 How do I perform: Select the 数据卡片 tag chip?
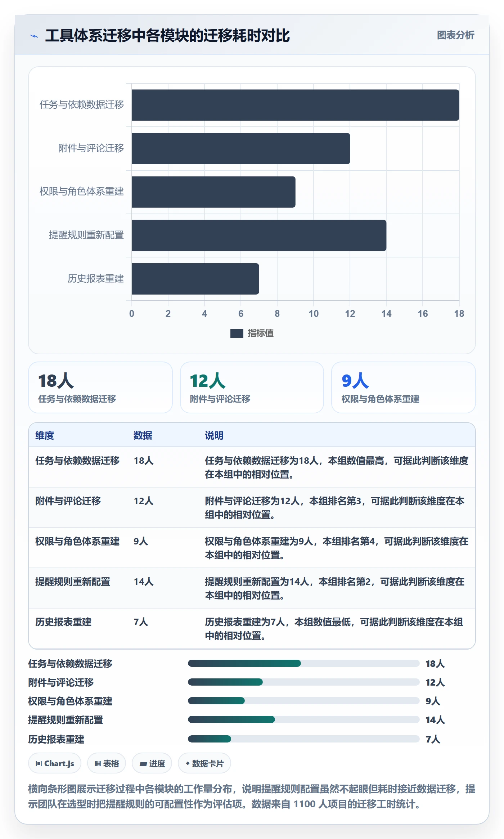pyautogui.click(x=204, y=763)
